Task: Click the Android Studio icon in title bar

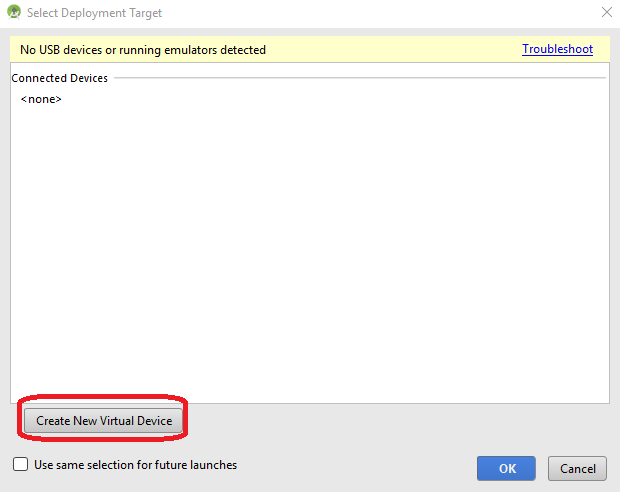Action: pyautogui.click(x=15, y=13)
